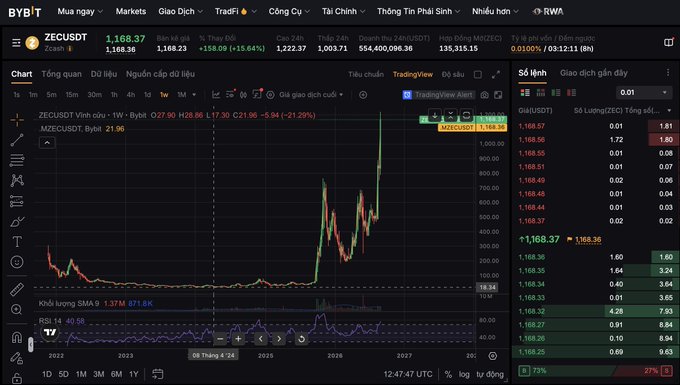
Task: Click the Zcash coin logo
Action: coord(32,43)
